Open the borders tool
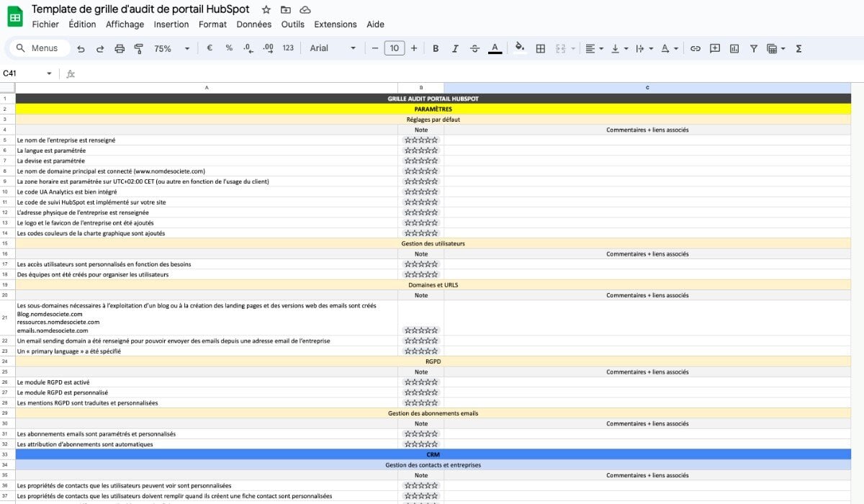This screenshot has width=864, height=504. (541, 48)
